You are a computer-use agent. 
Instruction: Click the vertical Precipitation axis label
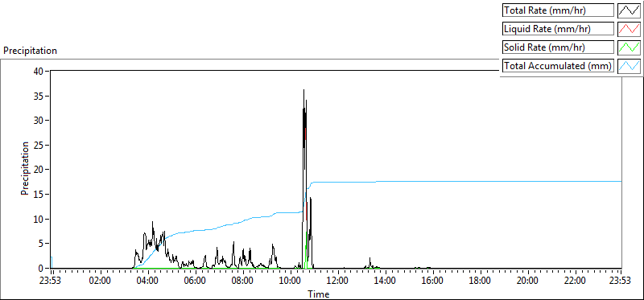click(x=25, y=168)
